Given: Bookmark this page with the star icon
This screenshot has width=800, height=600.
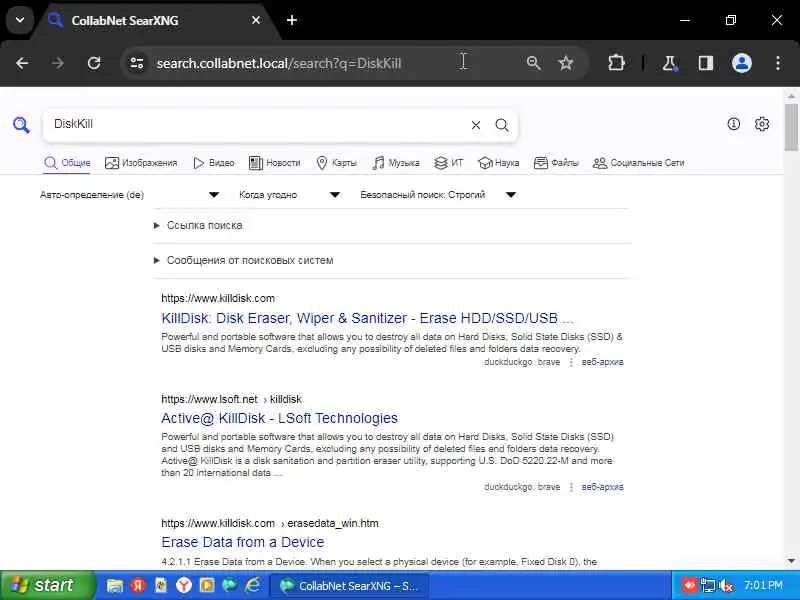Looking at the screenshot, I should point(566,63).
